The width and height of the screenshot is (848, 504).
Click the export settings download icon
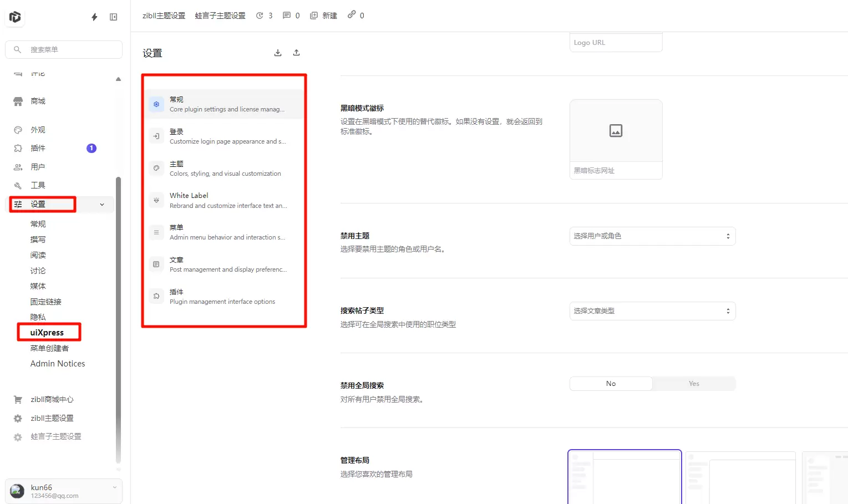(x=277, y=52)
